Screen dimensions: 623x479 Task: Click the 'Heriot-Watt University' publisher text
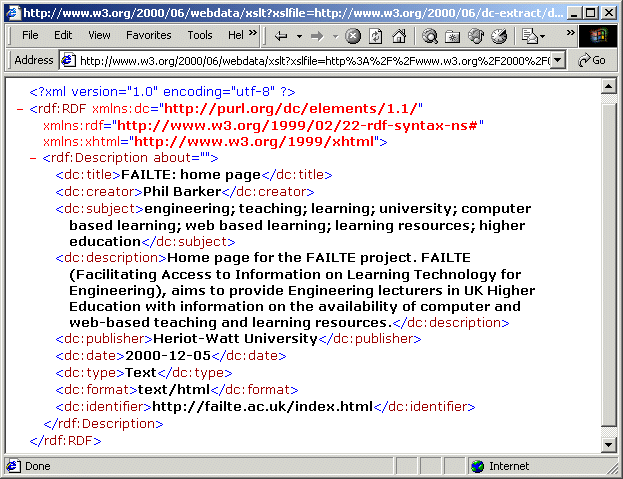(x=235, y=339)
